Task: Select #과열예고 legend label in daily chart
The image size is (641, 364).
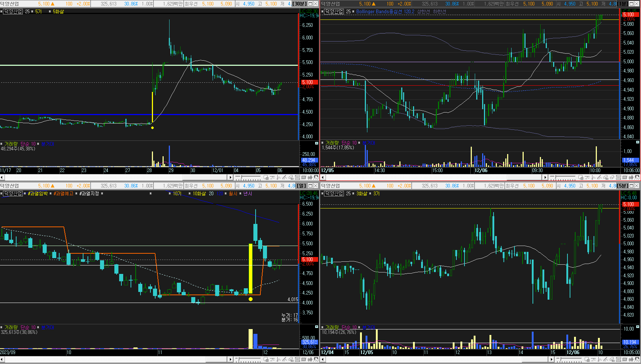Action: (64, 193)
